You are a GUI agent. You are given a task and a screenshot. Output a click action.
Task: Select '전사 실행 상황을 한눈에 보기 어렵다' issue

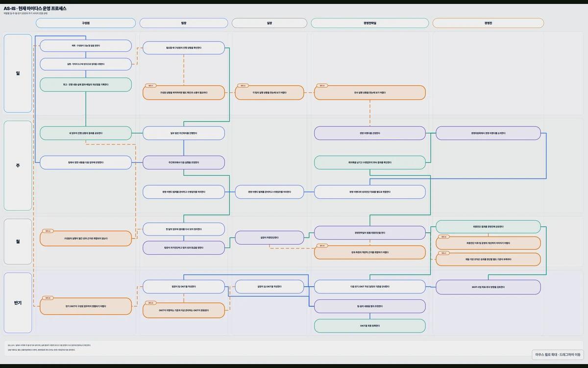coord(370,92)
